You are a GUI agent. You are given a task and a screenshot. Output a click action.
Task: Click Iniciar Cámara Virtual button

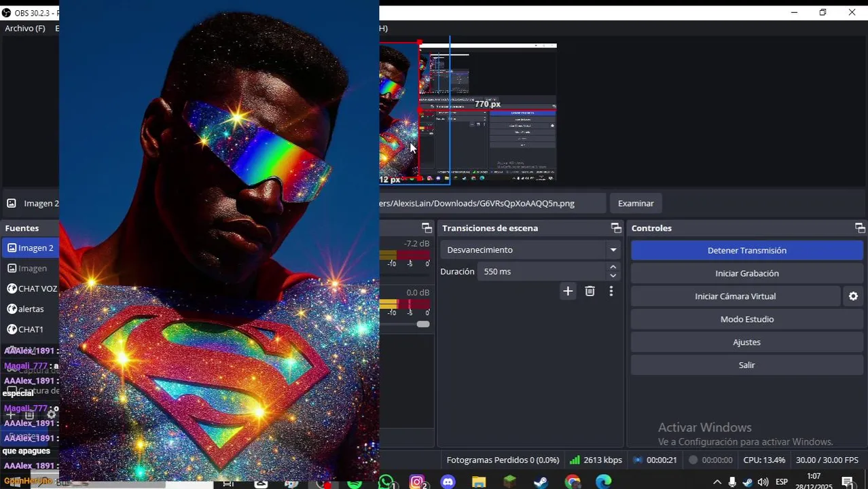[x=736, y=297]
